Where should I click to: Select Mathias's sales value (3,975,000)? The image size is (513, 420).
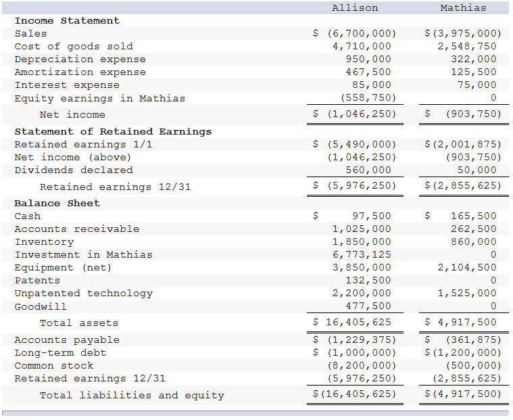tap(467, 33)
